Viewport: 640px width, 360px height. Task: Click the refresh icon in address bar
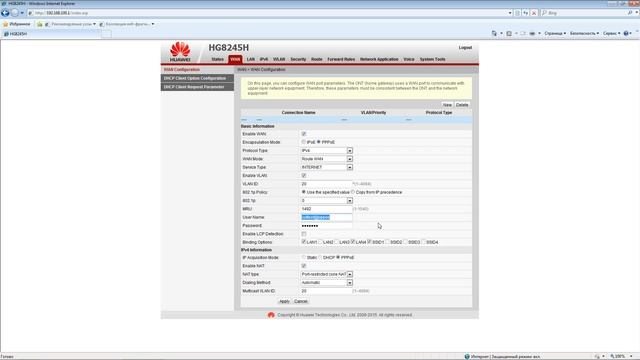tap(526, 13)
